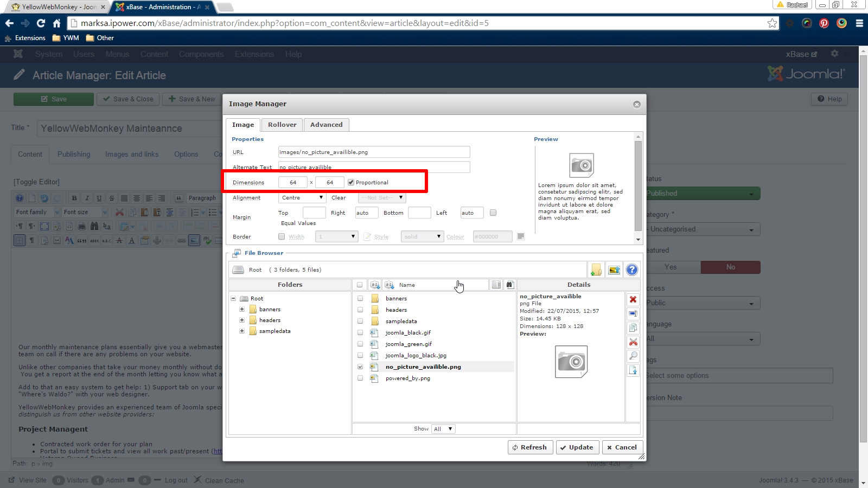Switch to the Advanced tab

[x=326, y=125]
